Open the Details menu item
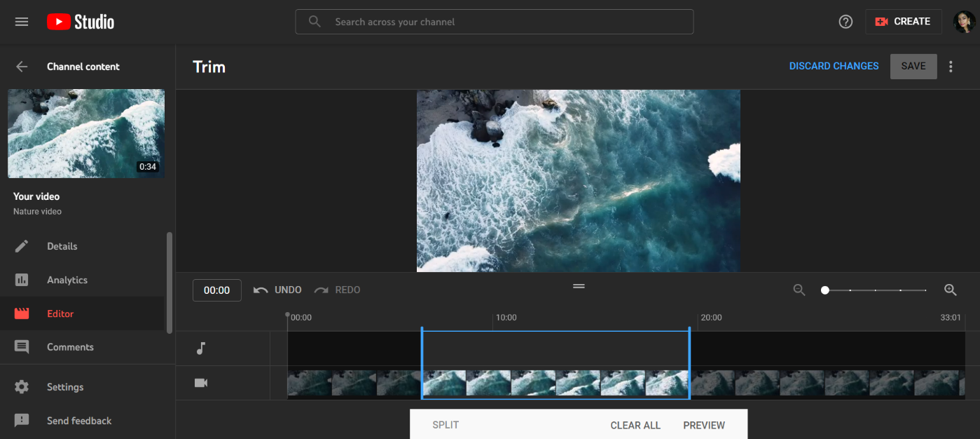The image size is (980, 439). click(62, 246)
